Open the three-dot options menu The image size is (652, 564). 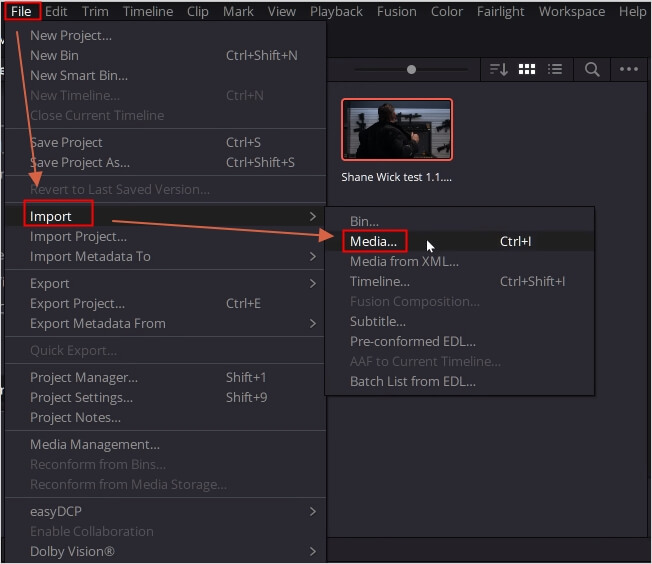[x=629, y=69]
